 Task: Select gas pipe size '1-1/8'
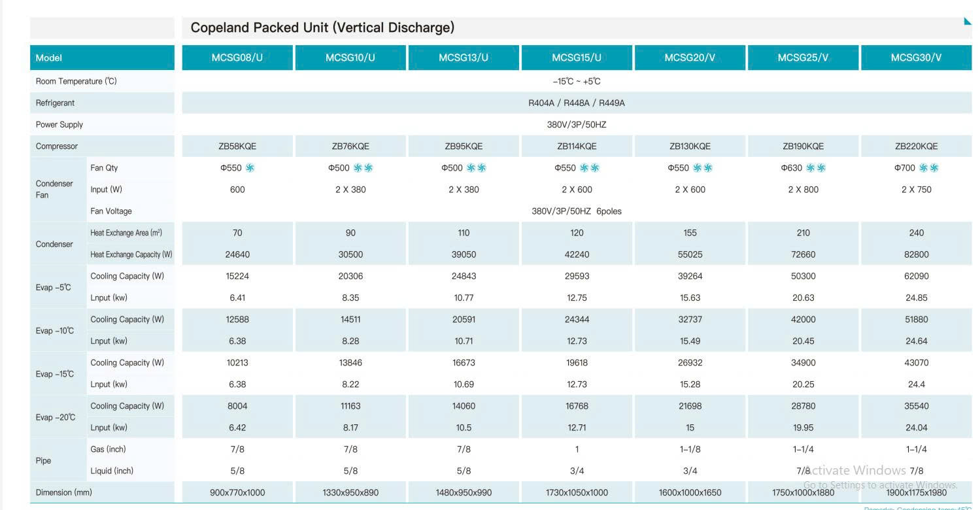(x=690, y=449)
